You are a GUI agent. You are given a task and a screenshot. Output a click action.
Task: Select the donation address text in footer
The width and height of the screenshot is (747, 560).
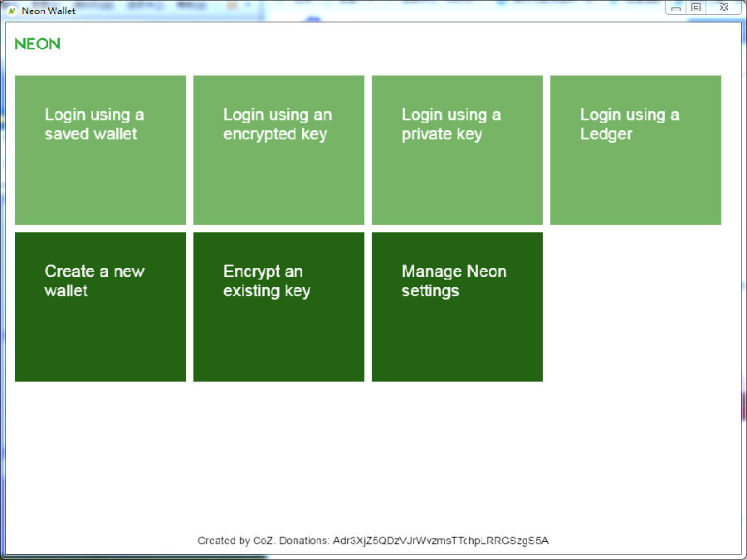[x=441, y=540]
